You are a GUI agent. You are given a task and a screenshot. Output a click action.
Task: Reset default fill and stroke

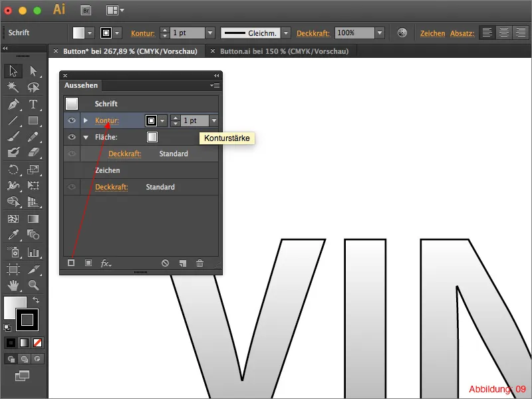click(7, 328)
